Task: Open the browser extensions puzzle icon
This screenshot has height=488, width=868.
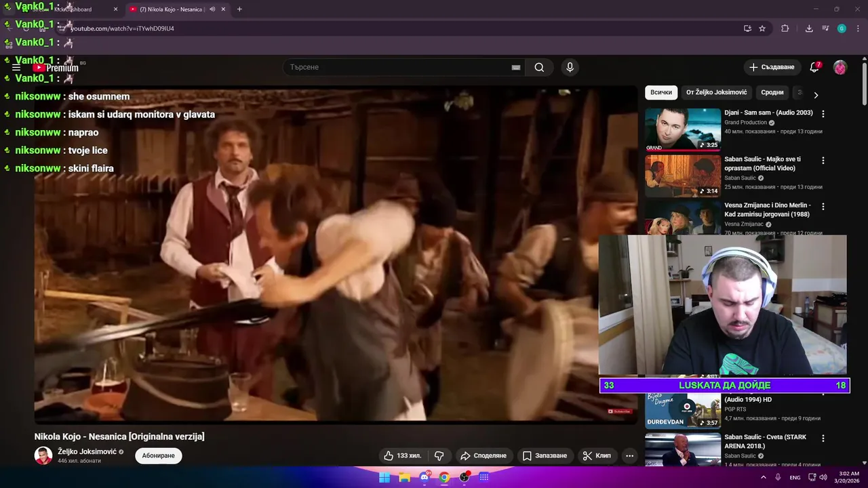Action: (x=785, y=28)
